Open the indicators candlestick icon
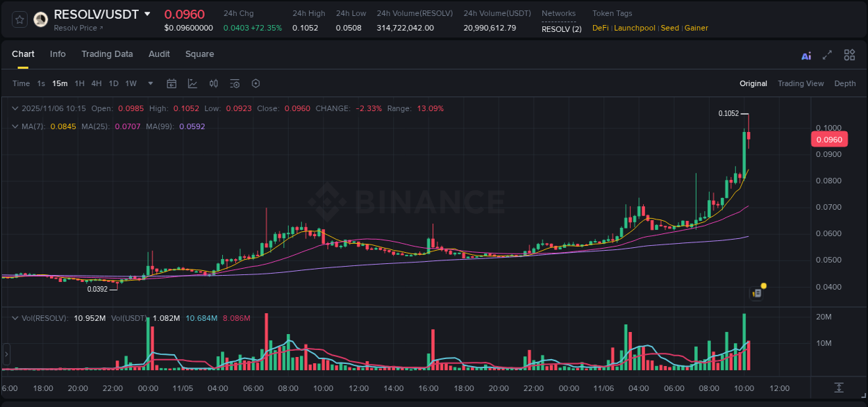This screenshot has height=407, width=868. [x=213, y=83]
